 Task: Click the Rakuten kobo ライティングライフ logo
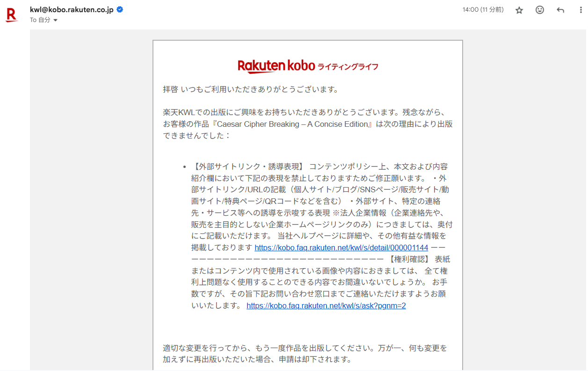coord(308,66)
